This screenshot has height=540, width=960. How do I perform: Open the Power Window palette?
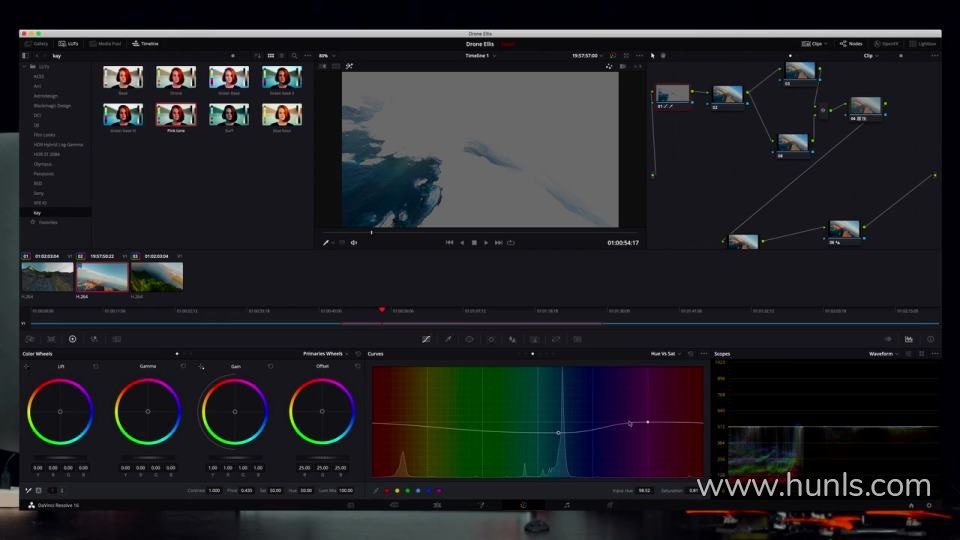[x=470, y=339]
